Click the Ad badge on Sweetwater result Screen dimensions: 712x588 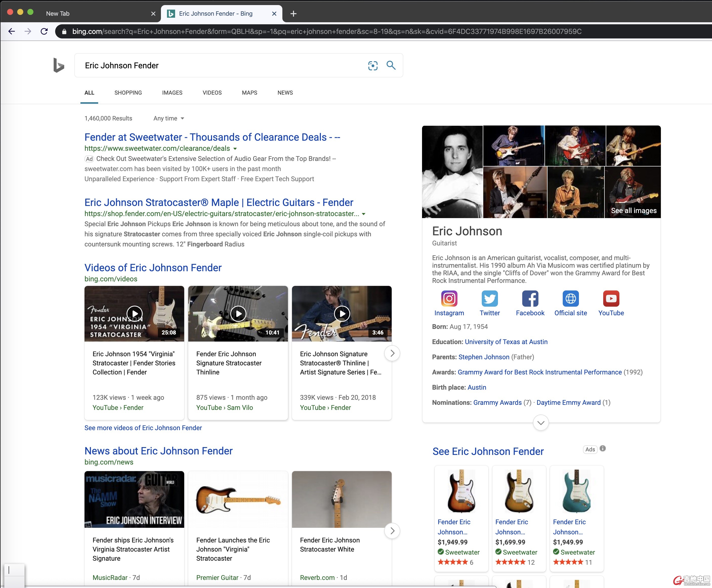pyautogui.click(x=89, y=159)
